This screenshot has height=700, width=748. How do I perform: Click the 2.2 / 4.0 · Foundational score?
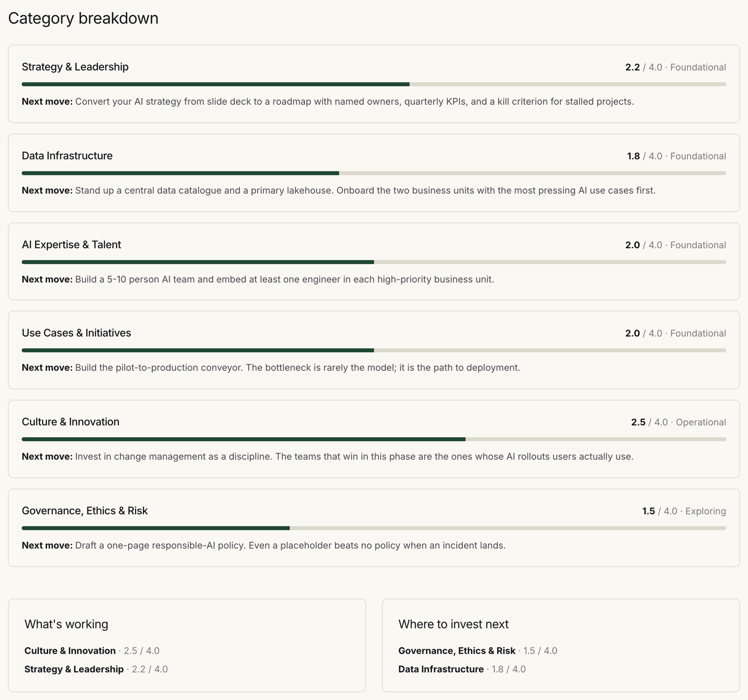(676, 67)
